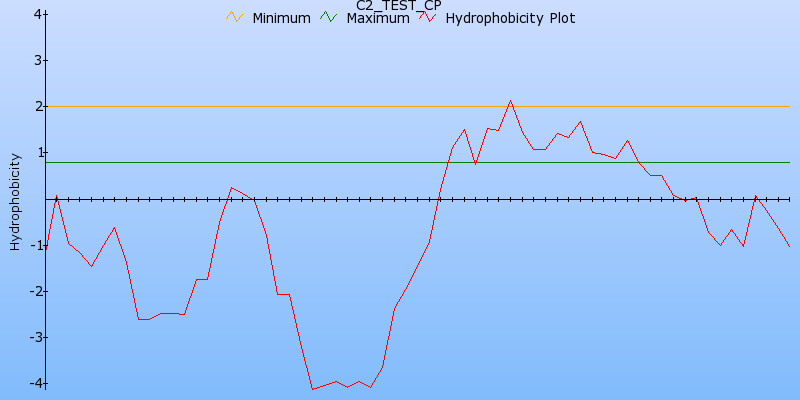
Task: Select the "Hydrophobicity Plot" legend label
Action: (x=510, y=19)
